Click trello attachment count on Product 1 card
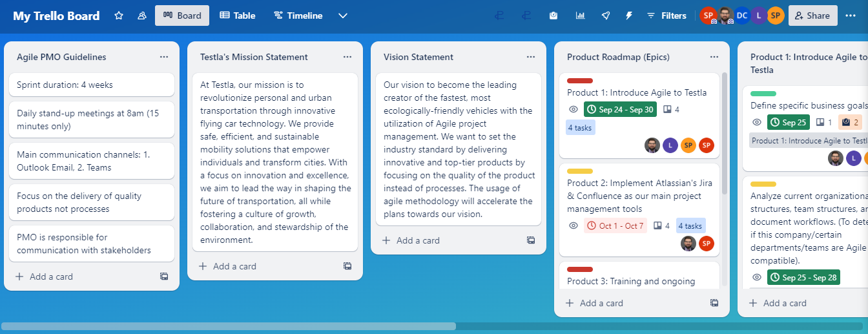This screenshot has width=868, height=334. click(672, 110)
